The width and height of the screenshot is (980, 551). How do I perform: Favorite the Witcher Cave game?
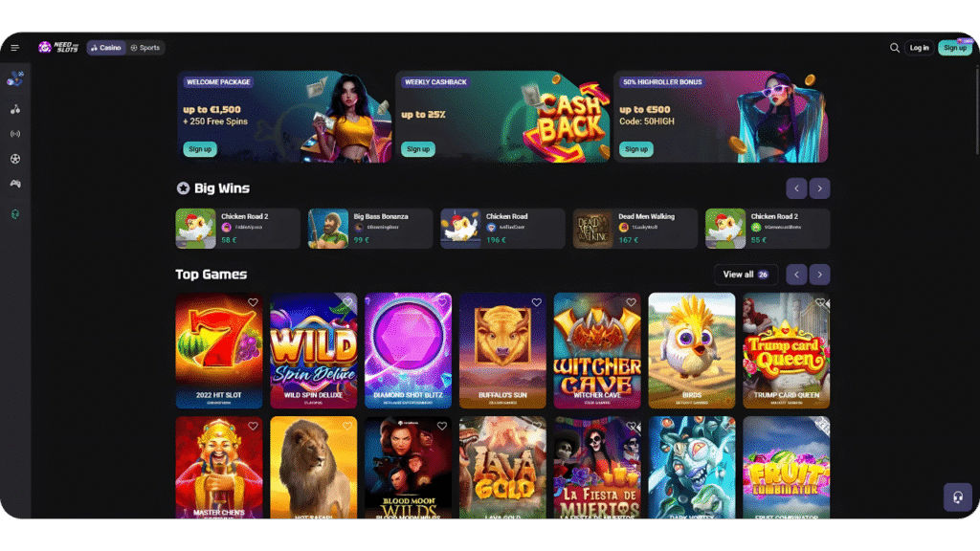tap(632, 302)
